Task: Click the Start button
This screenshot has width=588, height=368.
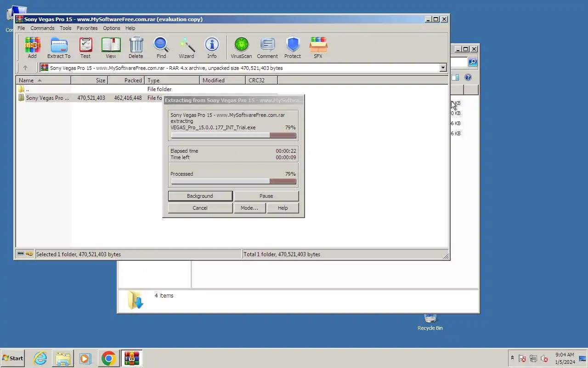Action: 13,358
